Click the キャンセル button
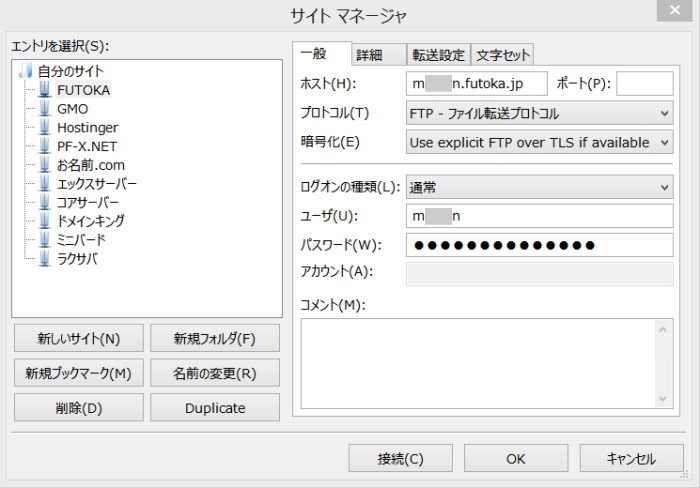The height and width of the screenshot is (488, 700). click(631, 458)
